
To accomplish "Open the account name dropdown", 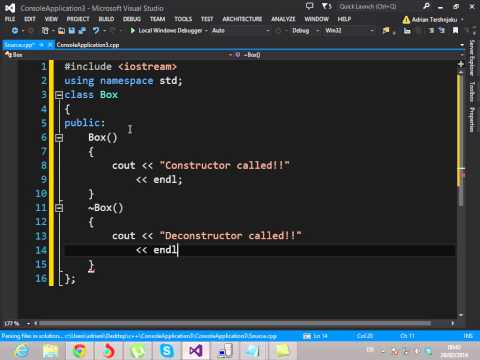I will 462,20.
